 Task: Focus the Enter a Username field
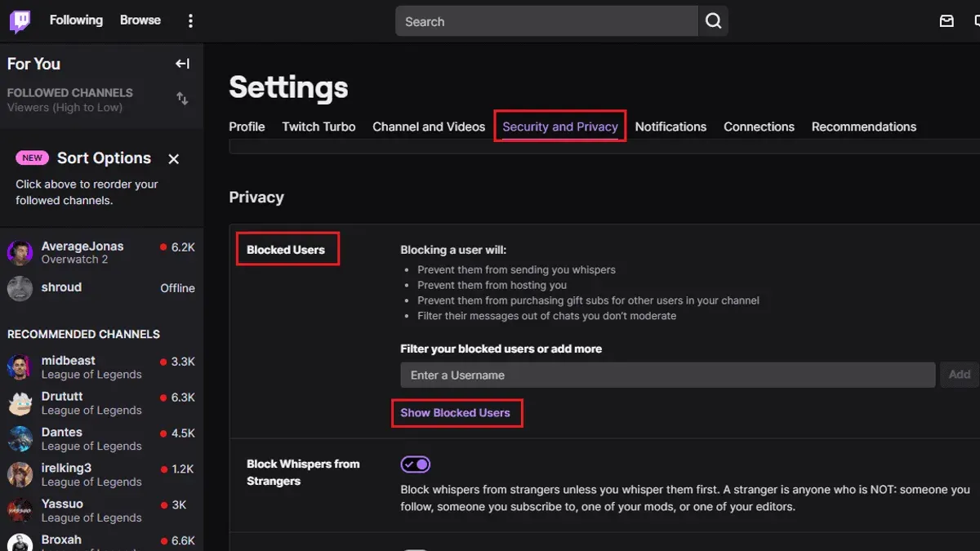point(667,375)
